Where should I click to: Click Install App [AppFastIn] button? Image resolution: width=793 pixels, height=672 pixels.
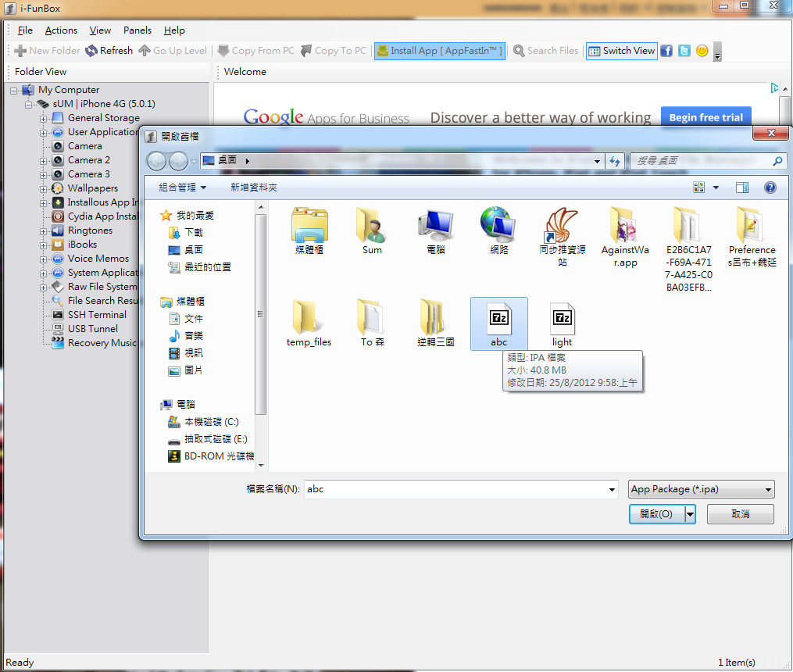[x=440, y=51]
